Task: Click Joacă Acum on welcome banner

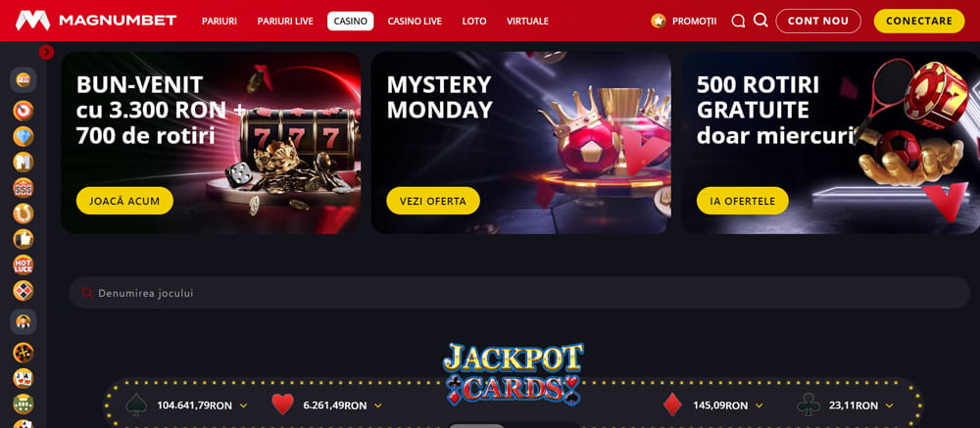Action: 125,201
